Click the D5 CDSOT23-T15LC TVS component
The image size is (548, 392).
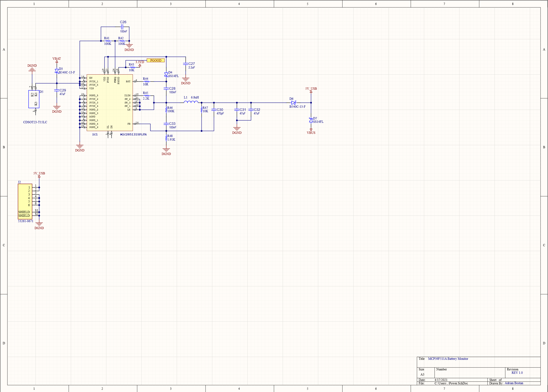tap(34, 99)
